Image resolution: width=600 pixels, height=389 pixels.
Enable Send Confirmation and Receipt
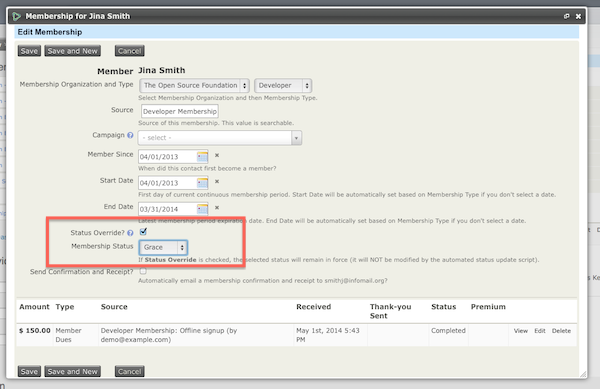[x=143, y=271]
